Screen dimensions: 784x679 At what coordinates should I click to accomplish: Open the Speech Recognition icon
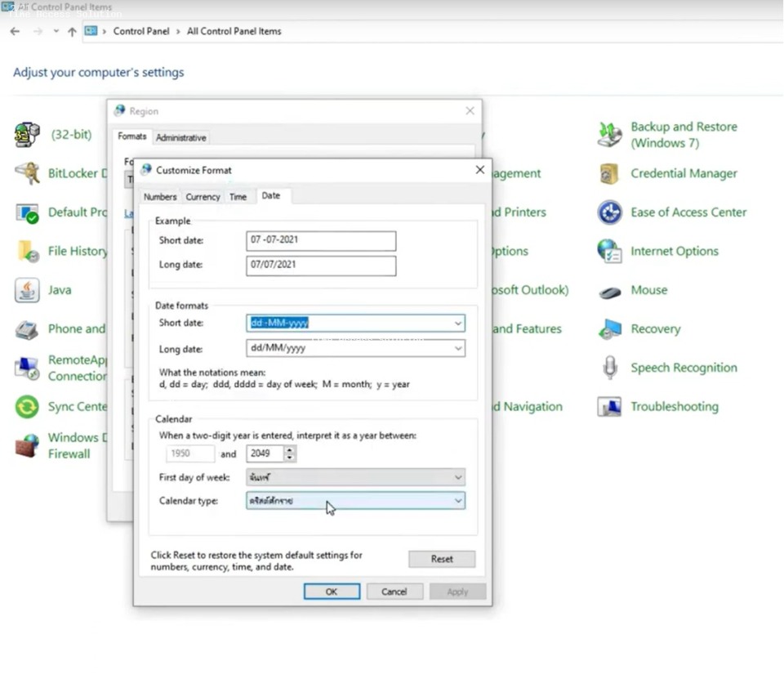(609, 368)
